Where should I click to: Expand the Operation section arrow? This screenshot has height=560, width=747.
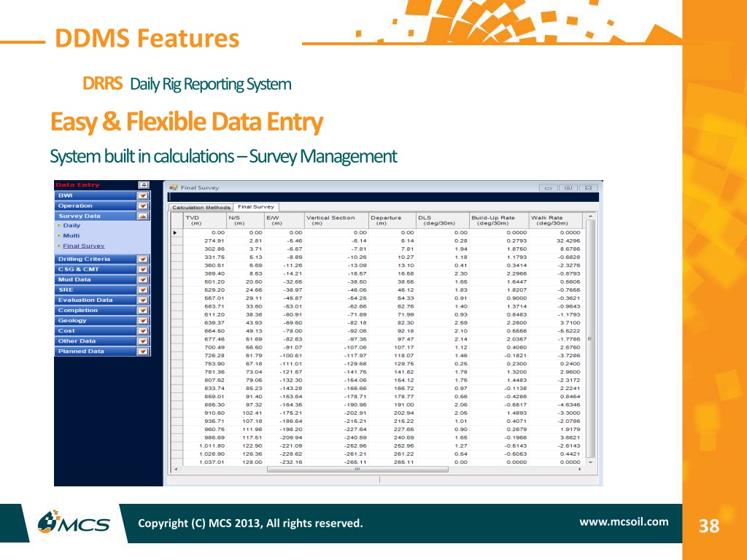point(142,206)
